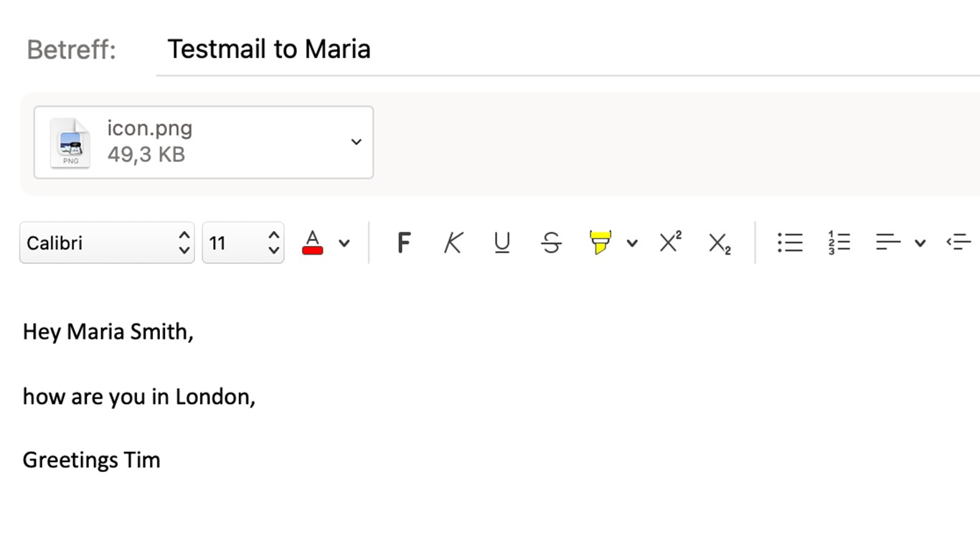Insert a numbered list
This screenshot has width=980, height=551.
[x=838, y=242]
